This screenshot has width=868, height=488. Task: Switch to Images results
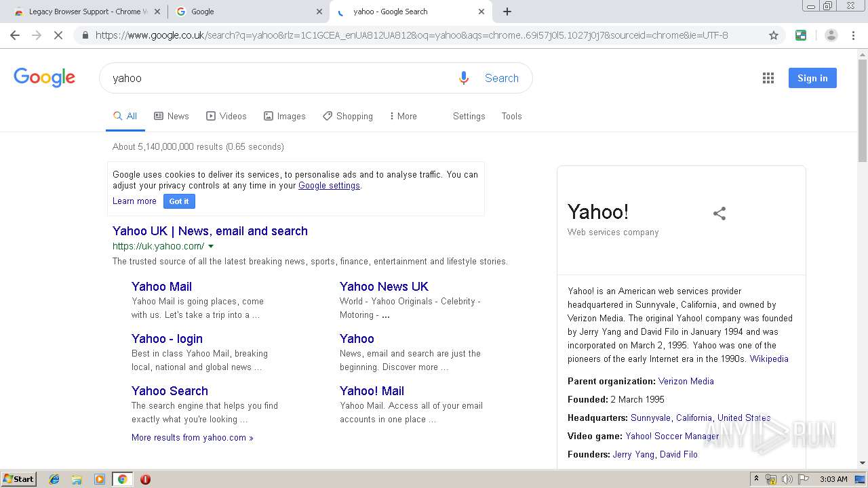(x=285, y=116)
